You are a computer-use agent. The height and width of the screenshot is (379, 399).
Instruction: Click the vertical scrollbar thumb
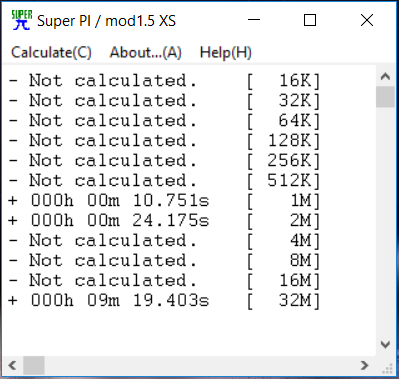click(385, 97)
